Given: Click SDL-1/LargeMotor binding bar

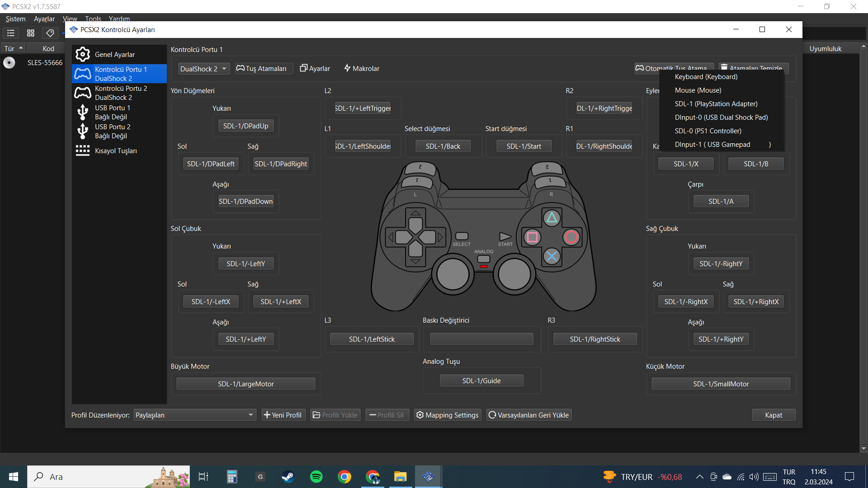Looking at the screenshot, I should (x=245, y=384).
